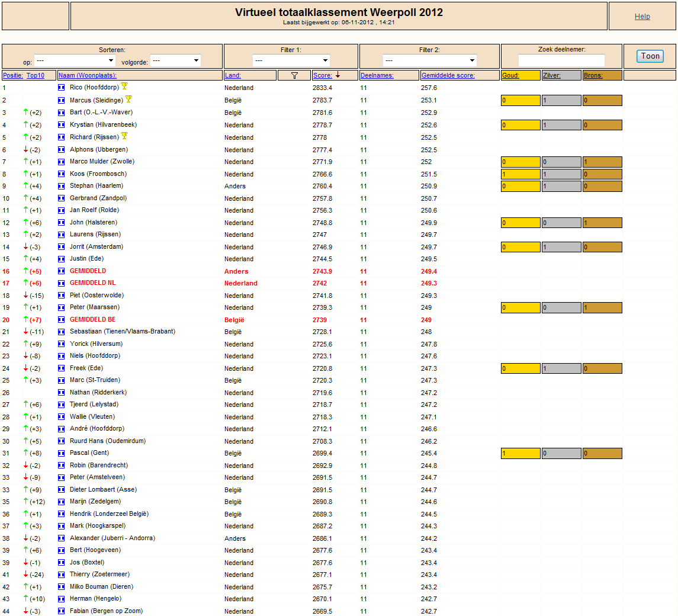Click the blue details icon beside Rico (Hoofddorp)

point(62,88)
